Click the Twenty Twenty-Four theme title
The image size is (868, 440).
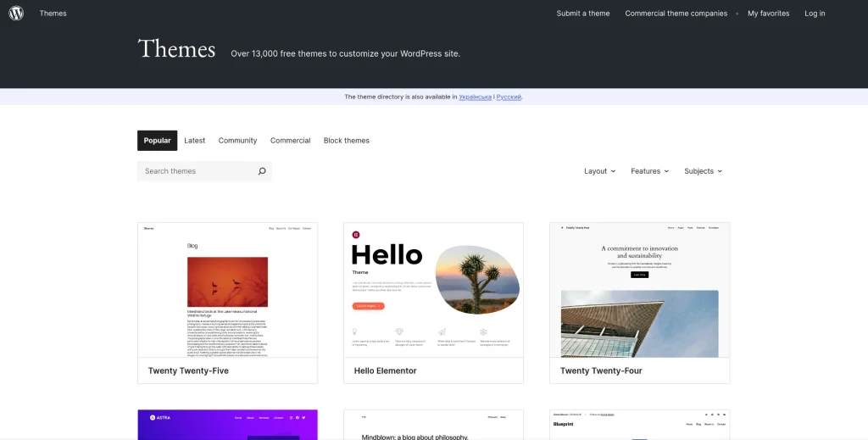coord(601,370)
